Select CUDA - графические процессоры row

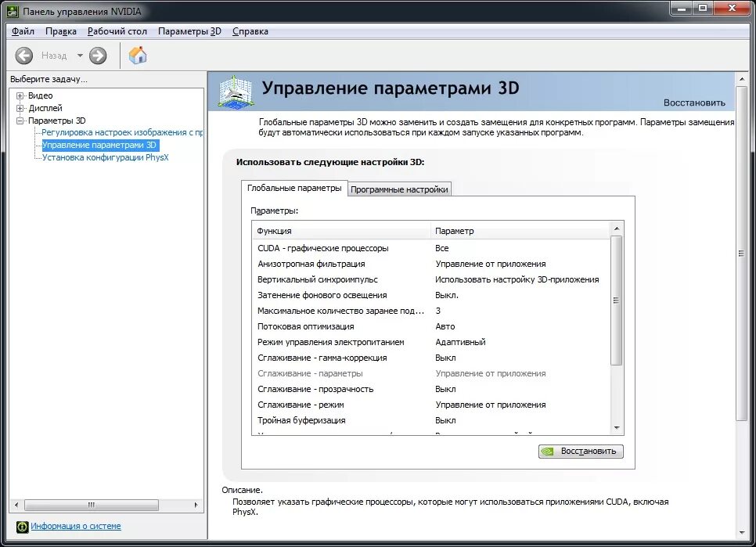click(431, 248)
